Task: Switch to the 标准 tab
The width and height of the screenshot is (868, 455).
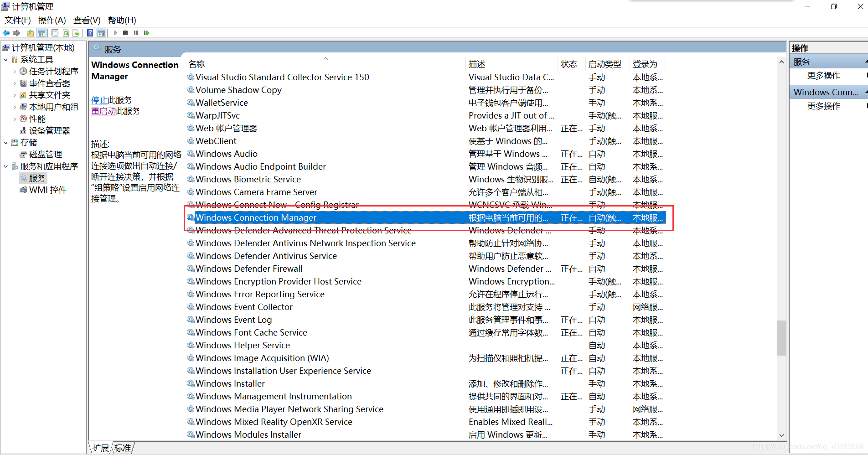Action: 123,448
